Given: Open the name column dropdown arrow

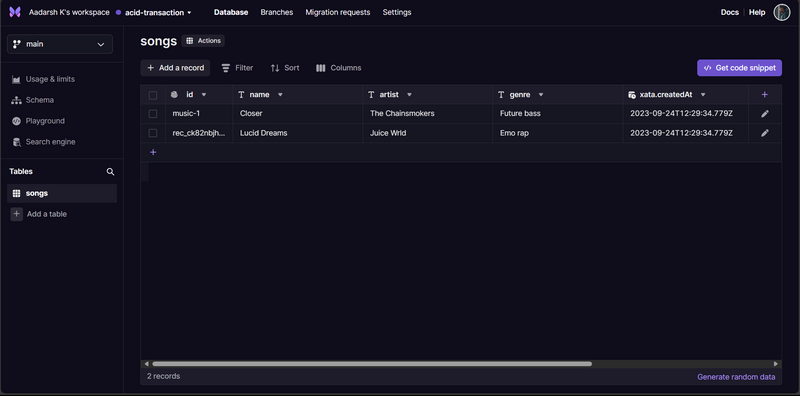Looking at the screenshot, I should coord(280,95).
